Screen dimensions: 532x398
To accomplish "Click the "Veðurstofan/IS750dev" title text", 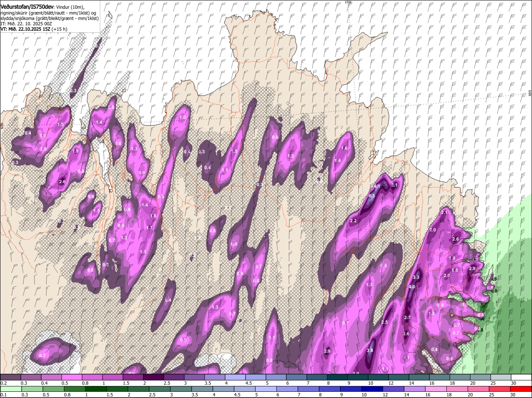I will (x=27, y=7).
